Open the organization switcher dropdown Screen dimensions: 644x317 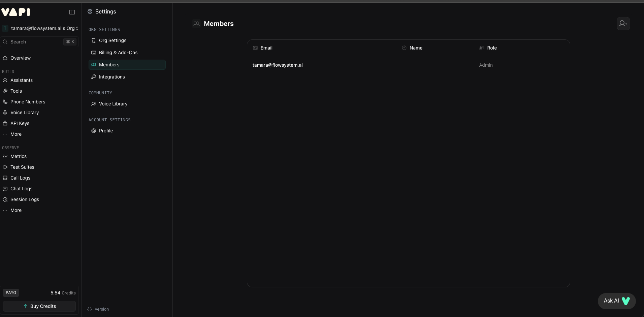tap(41, 28)
